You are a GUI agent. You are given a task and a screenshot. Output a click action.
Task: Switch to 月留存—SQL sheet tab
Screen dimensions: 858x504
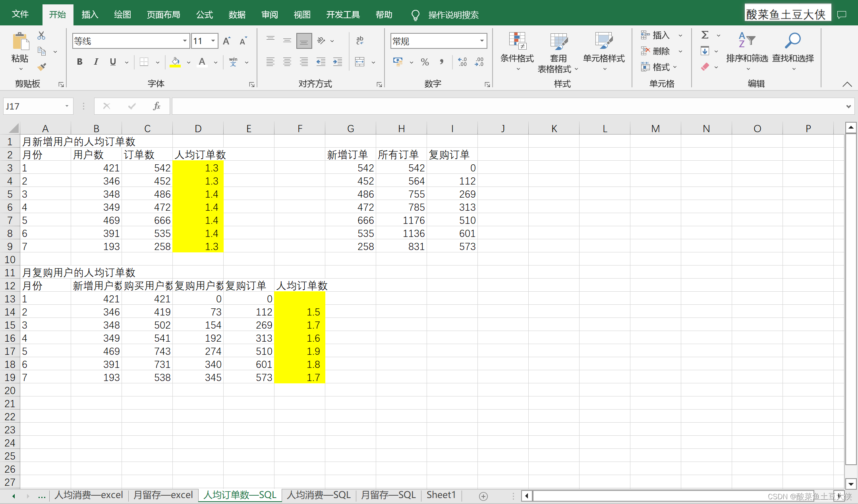[388, 495]
